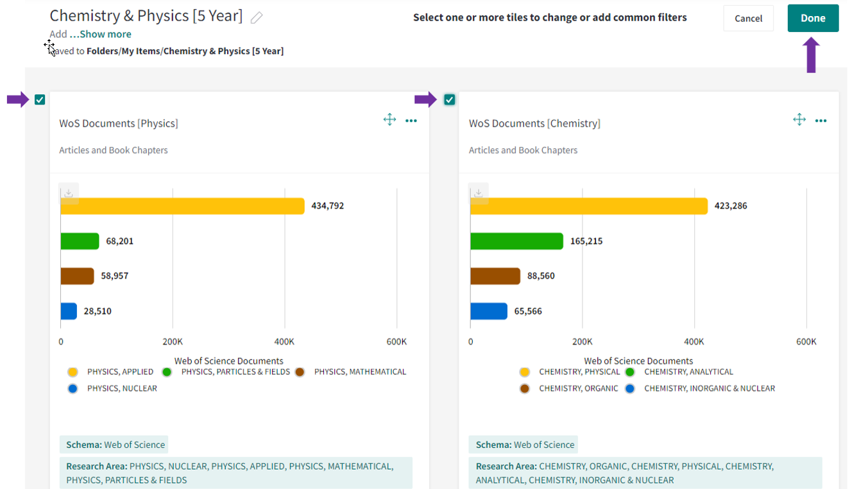The width and height of the screenshot is (868, 489).
Task: Click Research Area filter in Physics tile
Action: (x=236, y=473)
